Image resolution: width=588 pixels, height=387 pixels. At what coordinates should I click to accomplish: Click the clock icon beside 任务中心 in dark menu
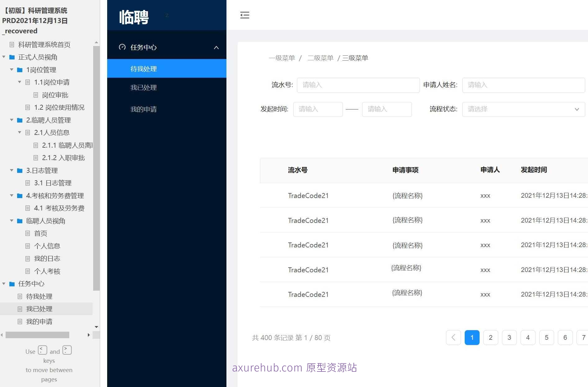122,47
